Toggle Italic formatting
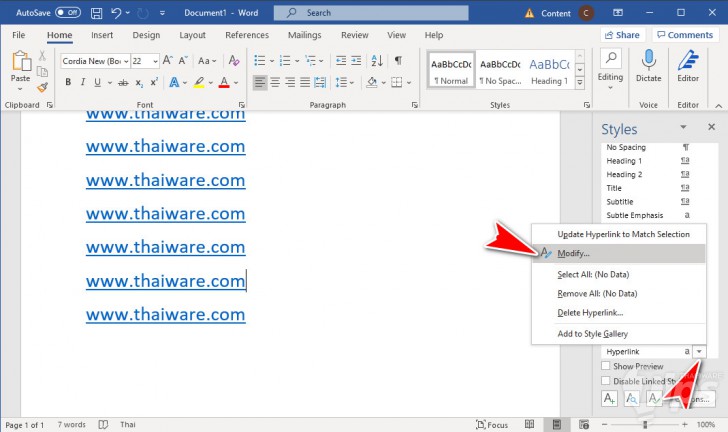This screenshot has height=432, width=728. [83, 83]
